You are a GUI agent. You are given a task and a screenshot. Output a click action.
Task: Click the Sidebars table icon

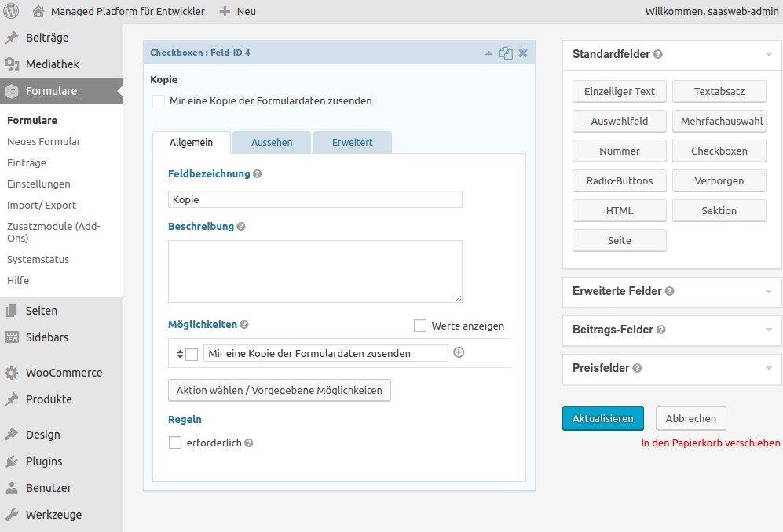(12, 337)
